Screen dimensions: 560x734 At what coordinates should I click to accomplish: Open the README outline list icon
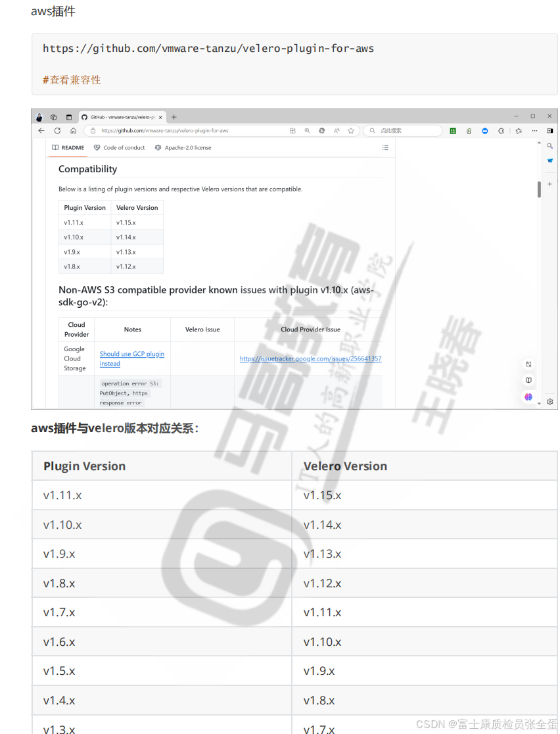tap(385, 147)
